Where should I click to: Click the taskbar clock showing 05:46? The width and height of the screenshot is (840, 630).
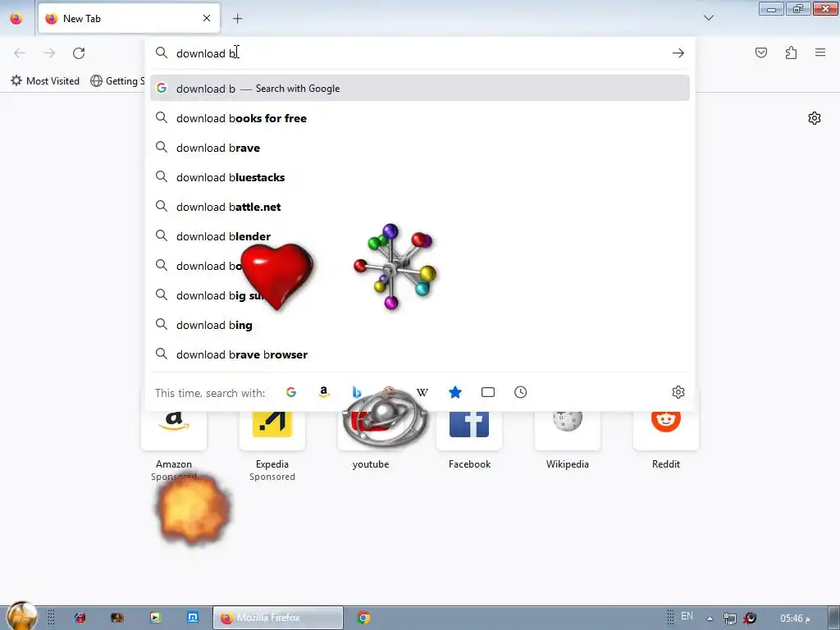click(795, 619)
